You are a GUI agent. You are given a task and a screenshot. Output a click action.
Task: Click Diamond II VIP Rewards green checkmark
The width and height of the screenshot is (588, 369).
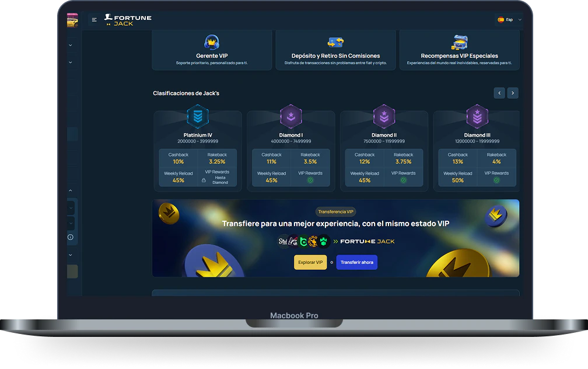404,180
